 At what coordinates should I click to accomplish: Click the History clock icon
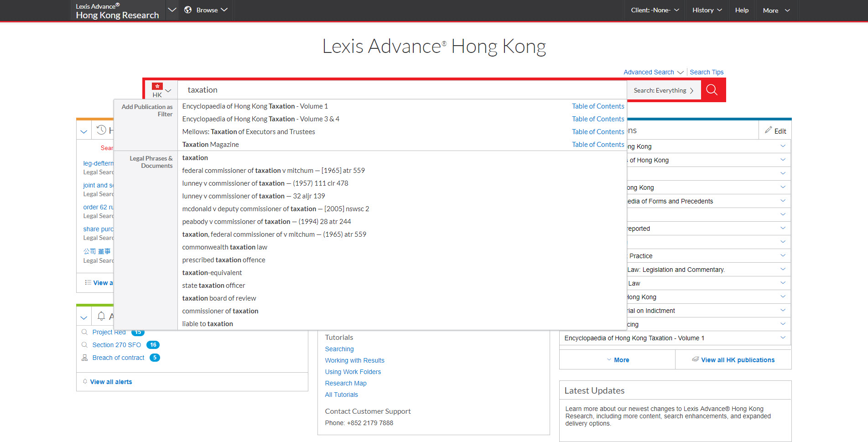101,130
